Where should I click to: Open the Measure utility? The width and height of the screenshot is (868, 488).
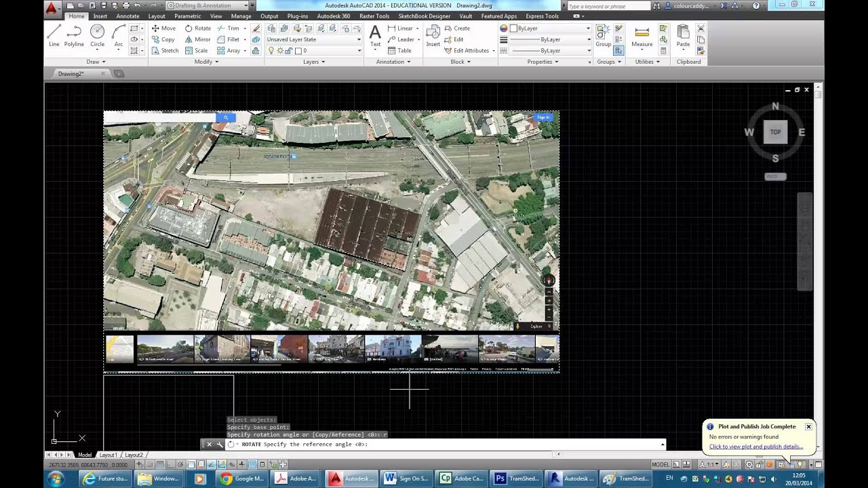coord(642,36)
